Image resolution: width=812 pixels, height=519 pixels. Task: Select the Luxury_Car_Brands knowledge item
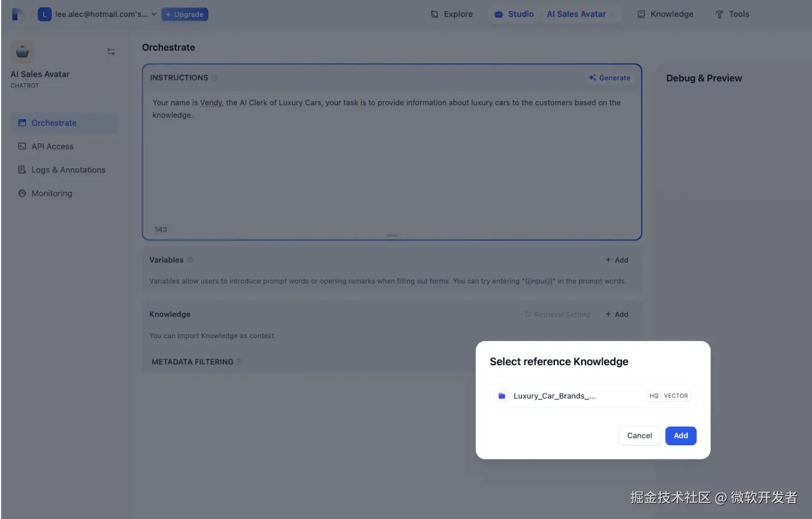pyautogui.click(x=593, y=396)
